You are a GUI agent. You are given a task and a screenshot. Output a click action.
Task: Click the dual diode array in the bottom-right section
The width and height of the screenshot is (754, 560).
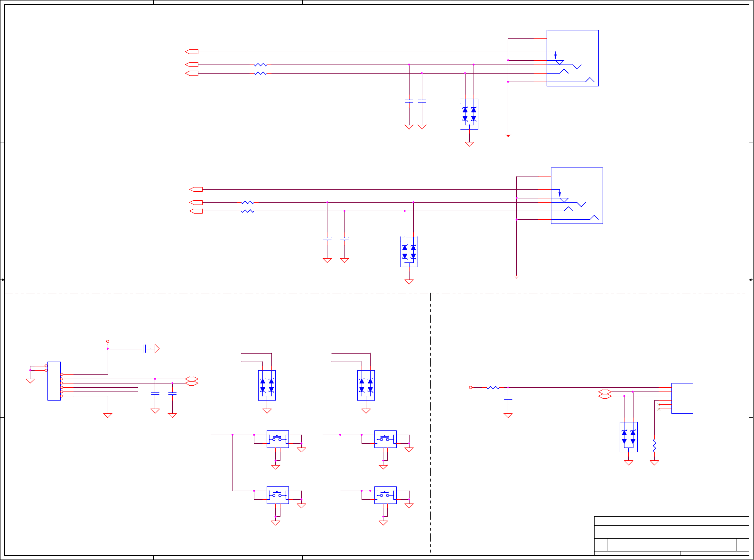629,437
